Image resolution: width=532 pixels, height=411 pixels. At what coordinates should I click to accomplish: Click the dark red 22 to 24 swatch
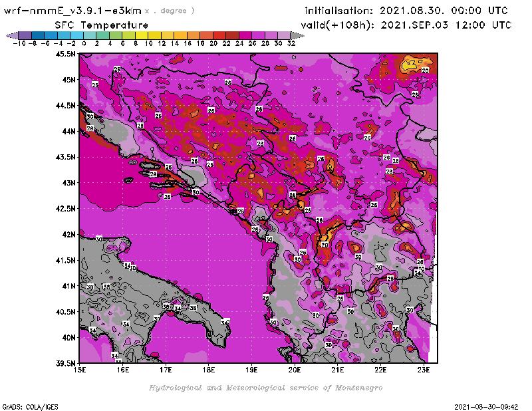[x=232, y=35]
